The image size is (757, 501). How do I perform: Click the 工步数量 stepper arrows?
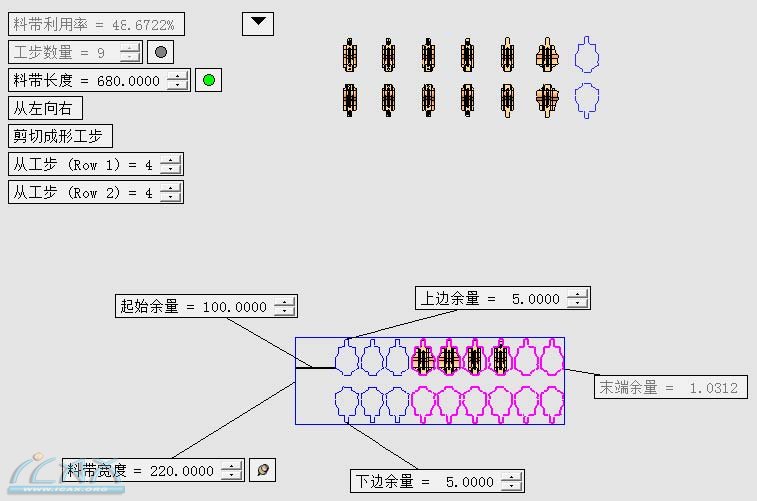point(130,52)
